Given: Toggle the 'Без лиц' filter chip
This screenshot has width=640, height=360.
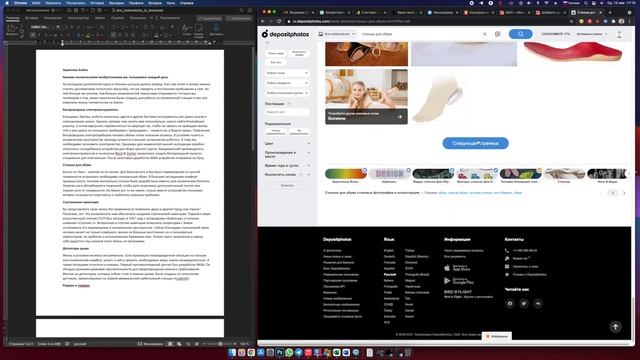Looking at the screenshot, I should coord(276,62).
